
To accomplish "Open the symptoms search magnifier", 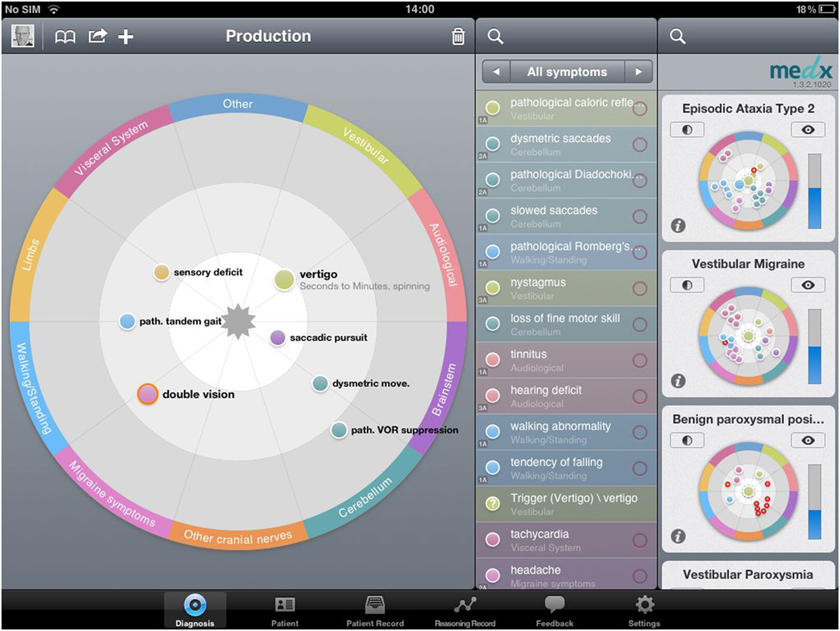I will [495, 36].
